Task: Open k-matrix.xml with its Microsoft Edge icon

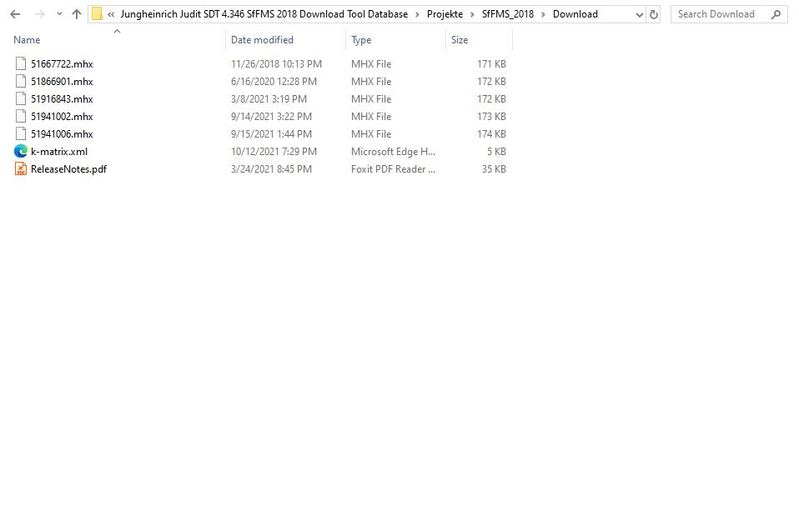Action: pos(20,152)
